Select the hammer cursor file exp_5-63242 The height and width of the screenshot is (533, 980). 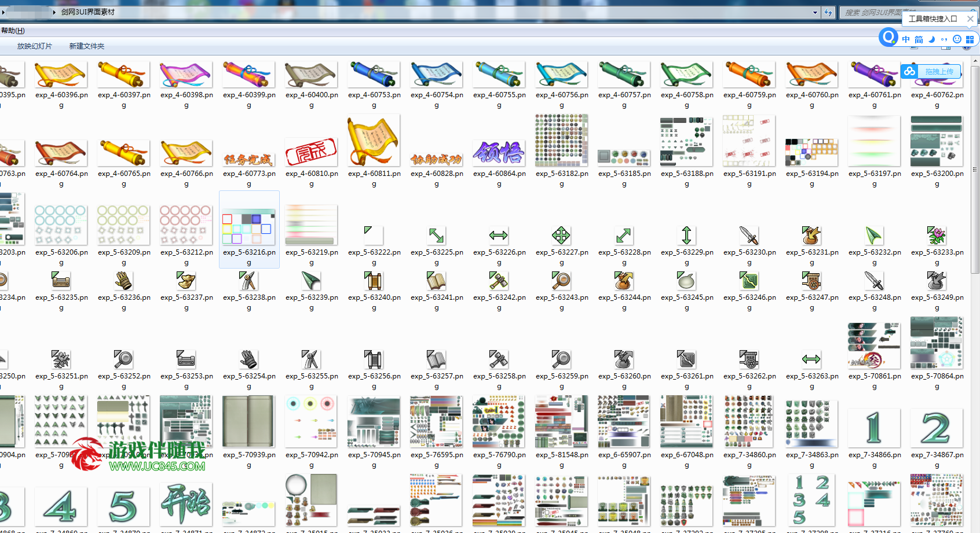(x=499, y=281)
